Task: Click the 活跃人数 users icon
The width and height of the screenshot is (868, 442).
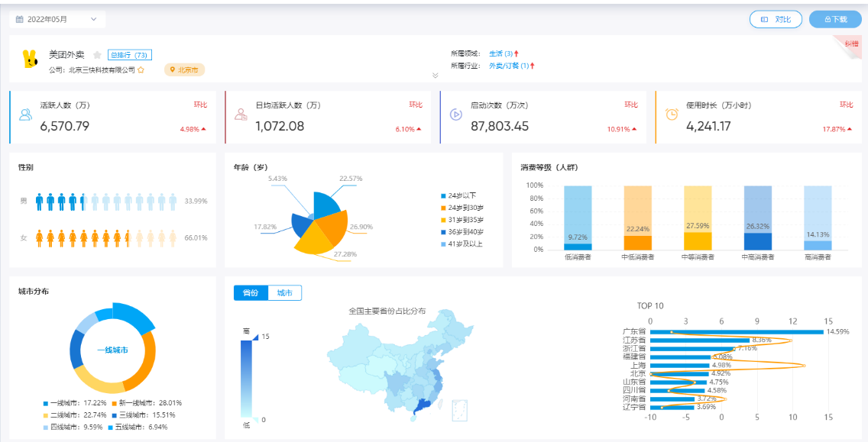Action: 25,115
